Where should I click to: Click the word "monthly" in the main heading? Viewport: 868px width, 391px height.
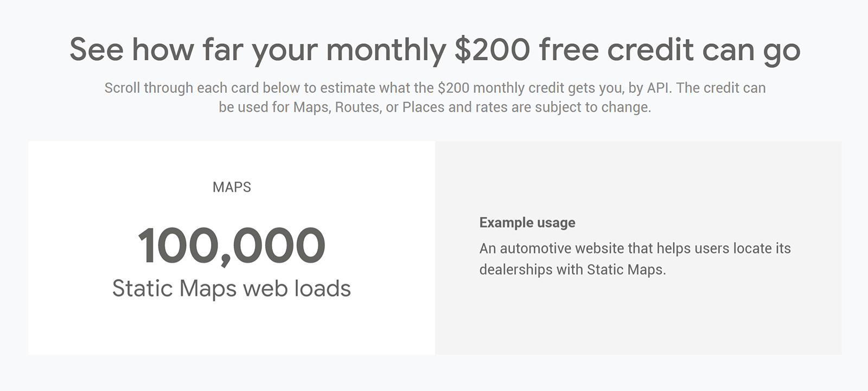pyautogui.click(x=386, y=50)
